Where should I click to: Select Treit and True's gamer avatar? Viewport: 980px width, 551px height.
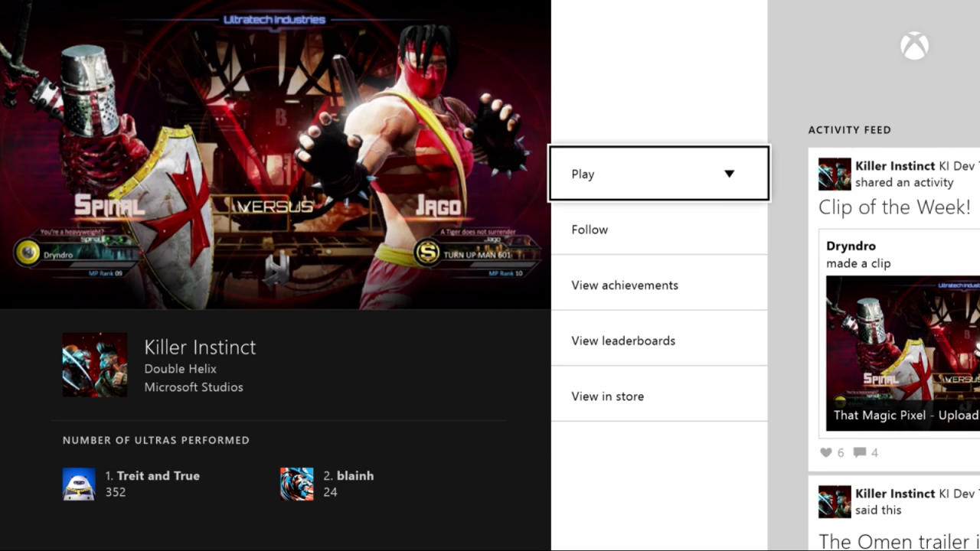(x=79, y=484)
